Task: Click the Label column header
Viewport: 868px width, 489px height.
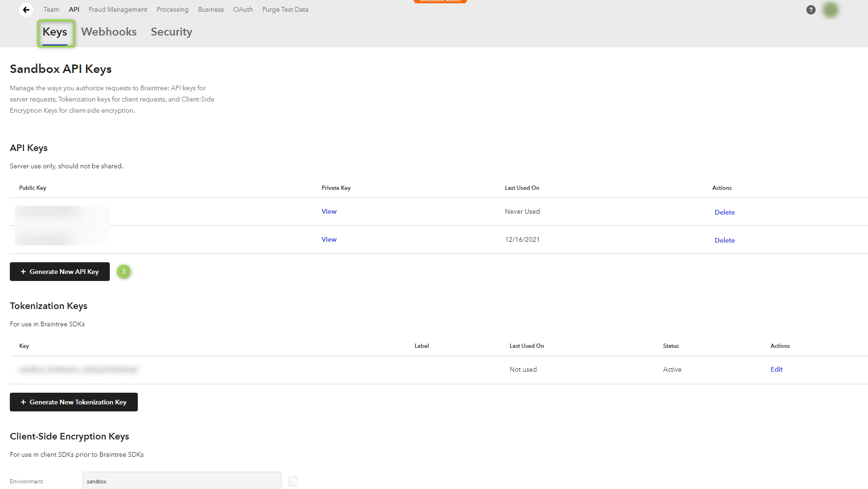Action: tap(421, 346)
